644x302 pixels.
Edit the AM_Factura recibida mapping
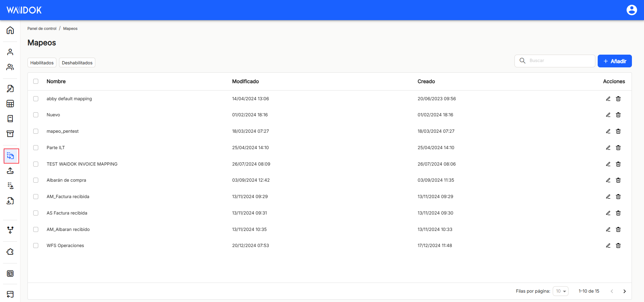point(608,196)
